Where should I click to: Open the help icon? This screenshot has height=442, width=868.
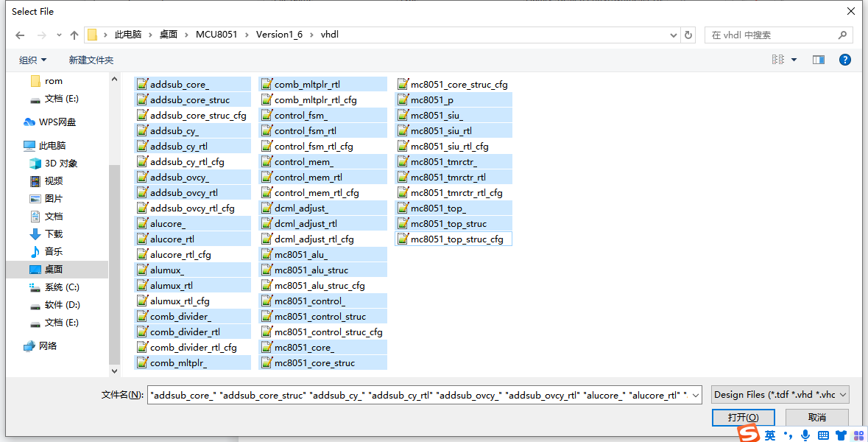tap(844, 60)
